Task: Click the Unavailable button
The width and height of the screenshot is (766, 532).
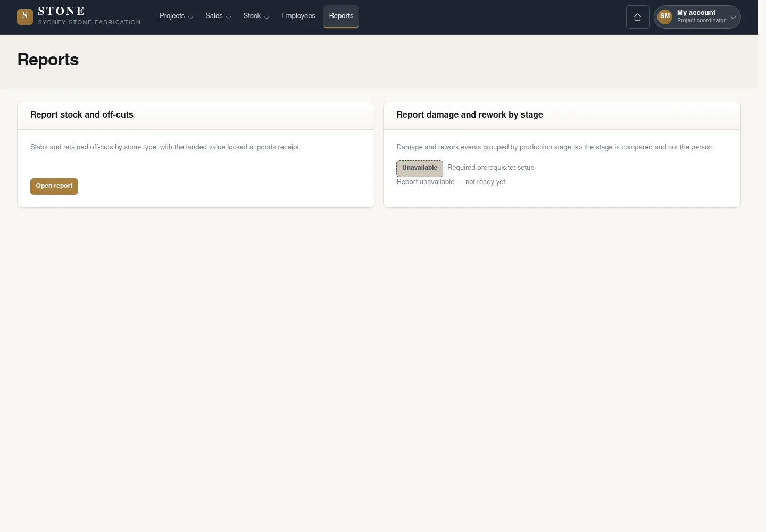Action: [x=420, y=168]
